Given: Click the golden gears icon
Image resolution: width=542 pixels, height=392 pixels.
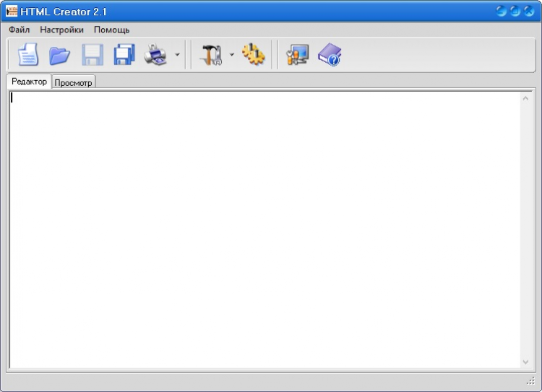Looking at the screenshot, I should click(254, 54).
